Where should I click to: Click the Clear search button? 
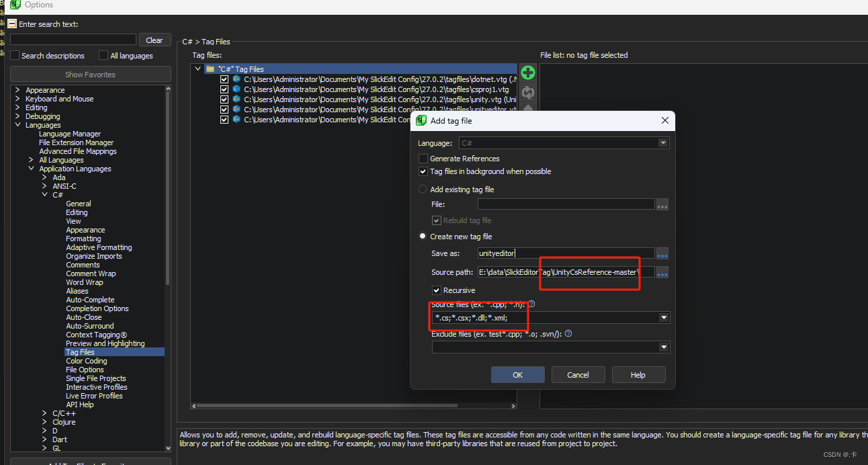pos(155,40)
